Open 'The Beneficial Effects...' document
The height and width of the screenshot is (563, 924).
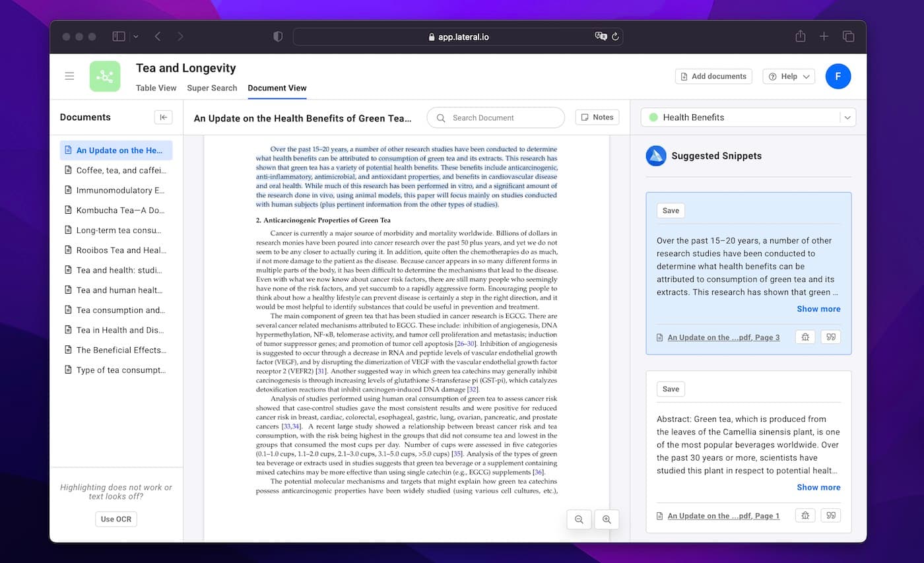tap(116, 350)
